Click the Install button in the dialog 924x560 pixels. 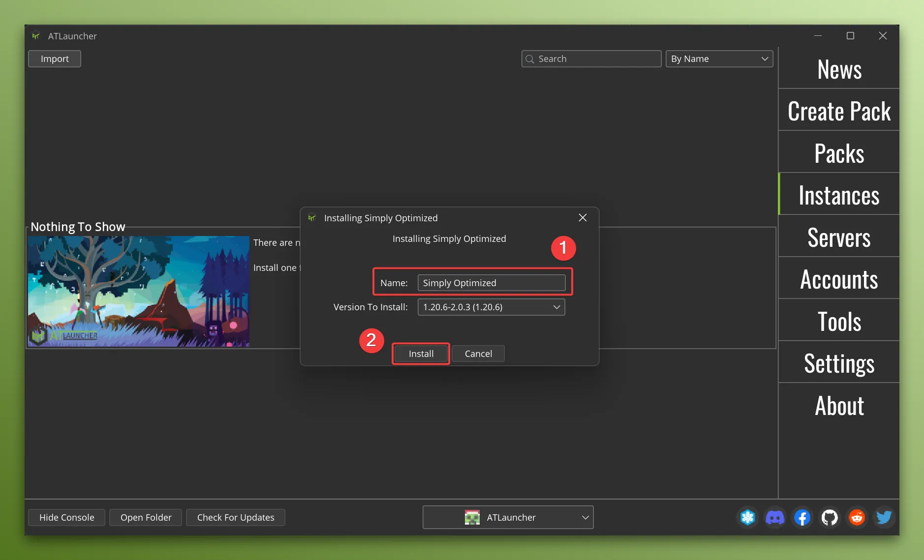pyautogui.click(x=420, y=354)
